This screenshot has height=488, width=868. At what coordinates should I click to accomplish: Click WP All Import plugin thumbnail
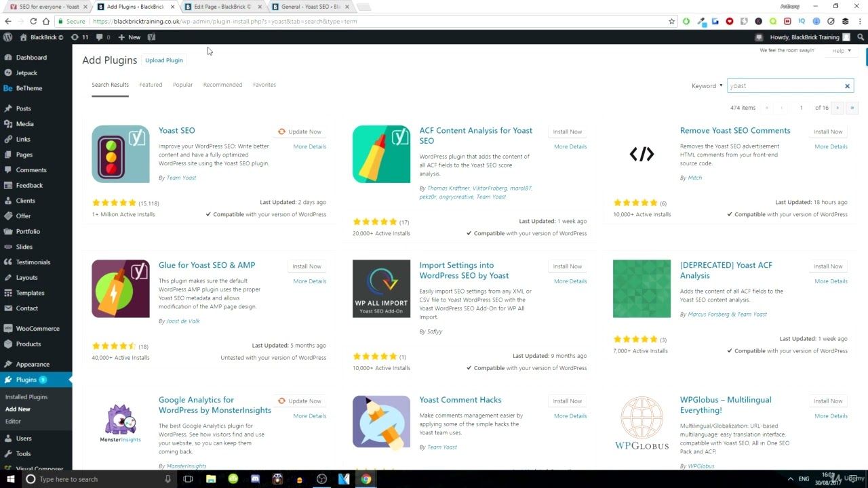(381, 289)
